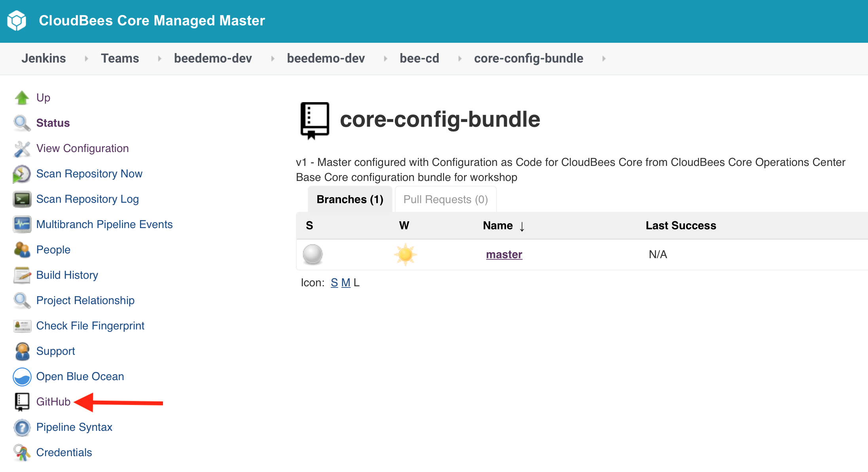Expand the breadcrumb arrow after Jenkins
The height and width of the screenshot is (472, 868).
click(86, 59)
